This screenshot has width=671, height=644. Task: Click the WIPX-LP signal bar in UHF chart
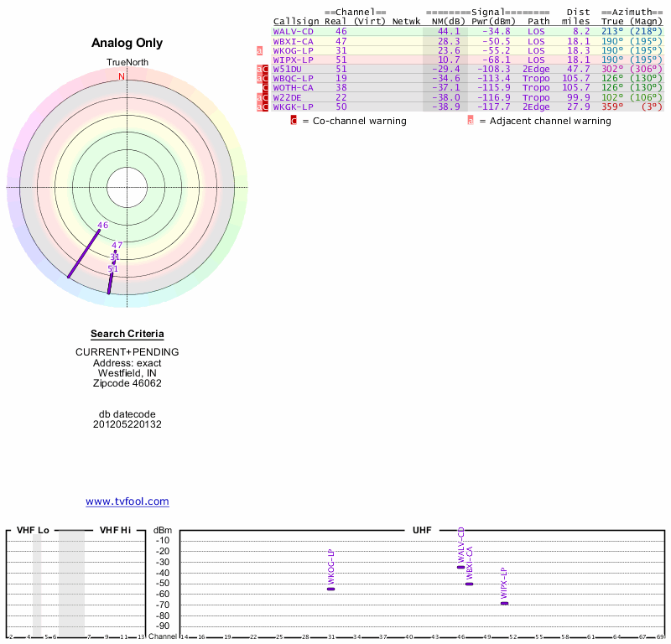[504, 603]
